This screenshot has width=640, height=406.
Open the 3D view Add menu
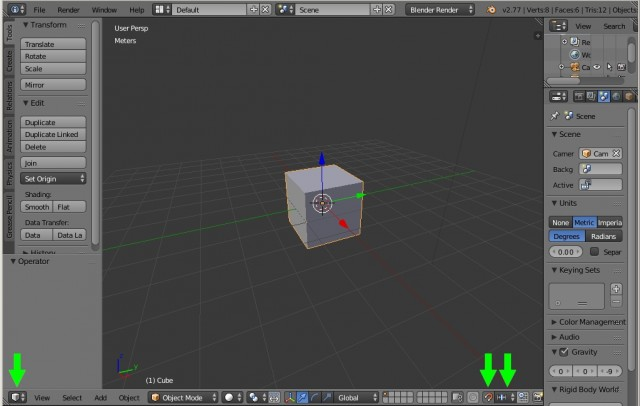pos(100,397)
